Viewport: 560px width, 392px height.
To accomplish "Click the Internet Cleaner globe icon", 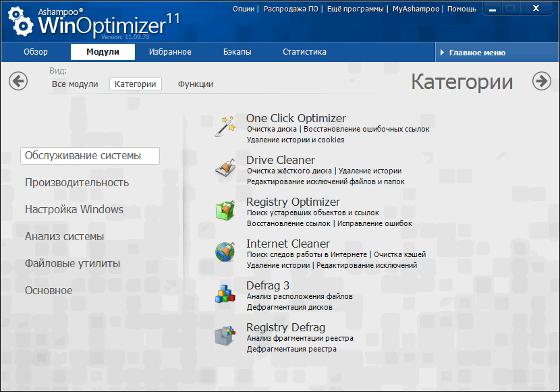I will pos(225,252).
